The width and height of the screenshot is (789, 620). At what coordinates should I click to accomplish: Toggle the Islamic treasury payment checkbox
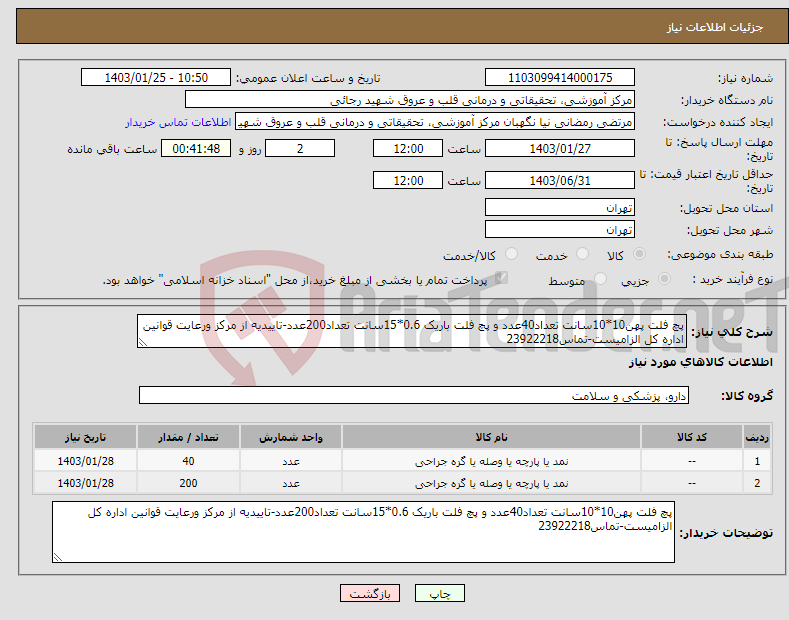[x=501, y=278]
